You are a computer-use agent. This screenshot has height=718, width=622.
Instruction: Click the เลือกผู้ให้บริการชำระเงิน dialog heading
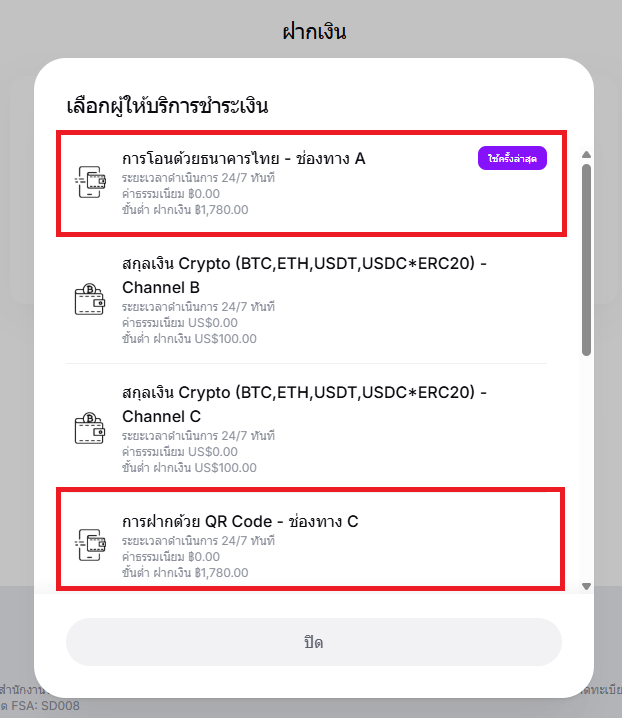[167, 106]
